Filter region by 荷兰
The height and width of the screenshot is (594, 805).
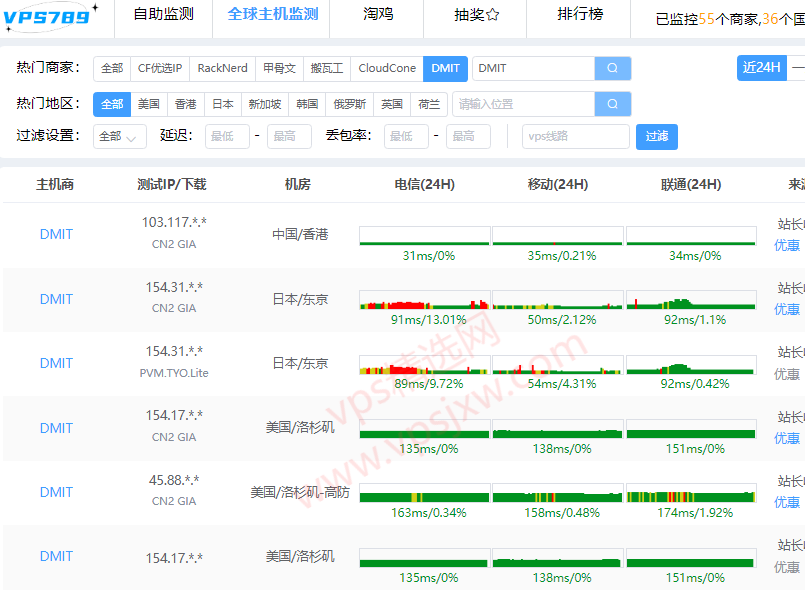click(429, 104)
